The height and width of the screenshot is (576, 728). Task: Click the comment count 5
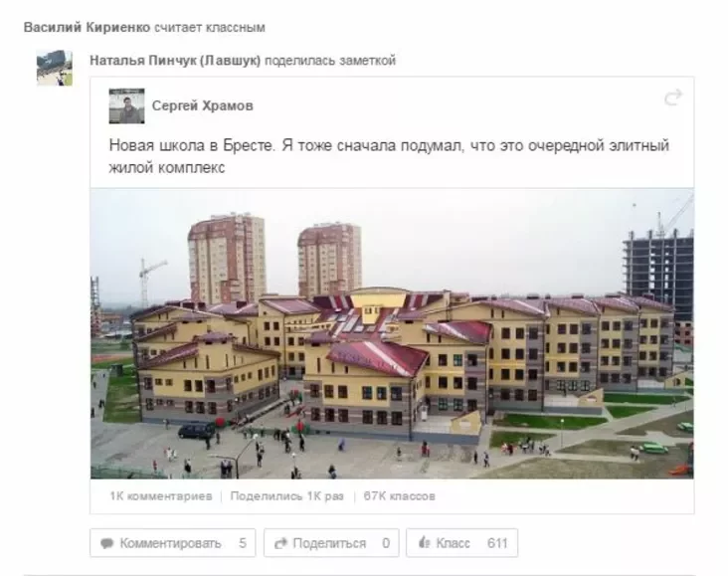pos(243,543)
